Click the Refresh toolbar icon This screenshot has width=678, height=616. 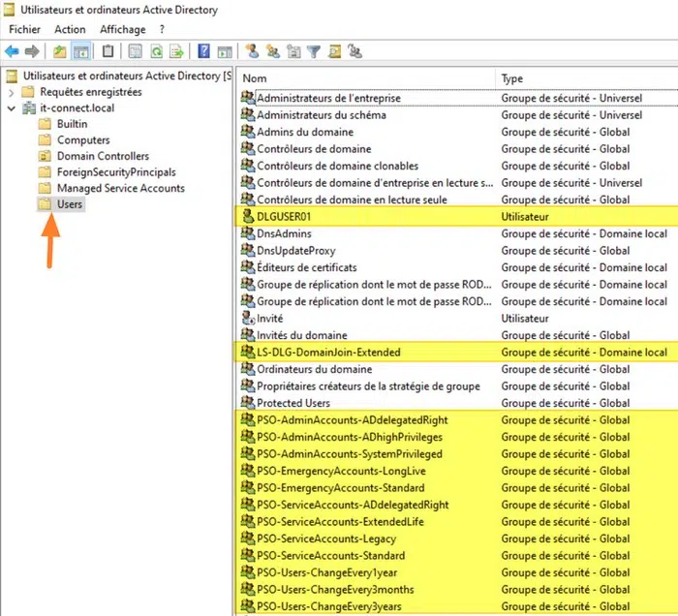156,51
